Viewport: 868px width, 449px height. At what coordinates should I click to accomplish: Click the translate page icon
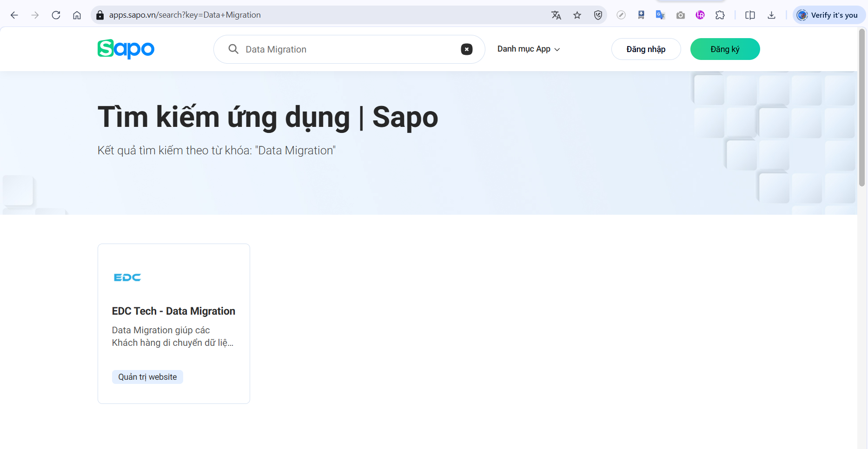coord(556,15)
